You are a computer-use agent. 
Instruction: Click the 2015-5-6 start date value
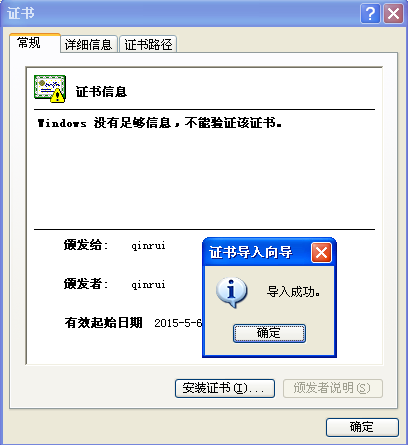point(178,323)
